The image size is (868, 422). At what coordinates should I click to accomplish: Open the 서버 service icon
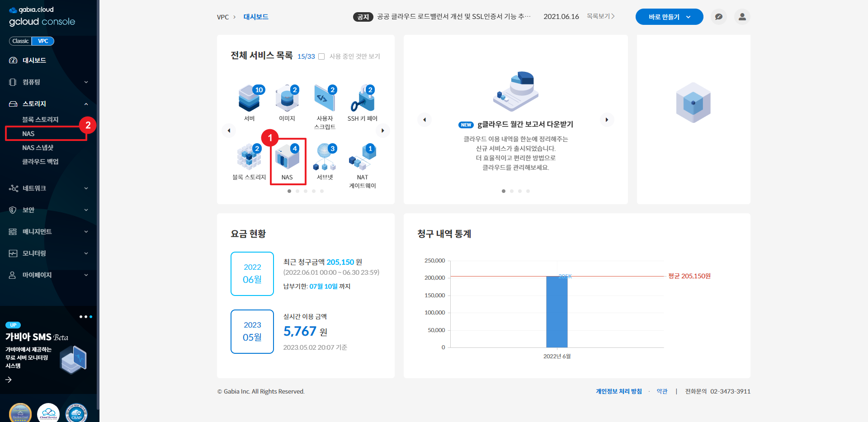tap(249, 98)
